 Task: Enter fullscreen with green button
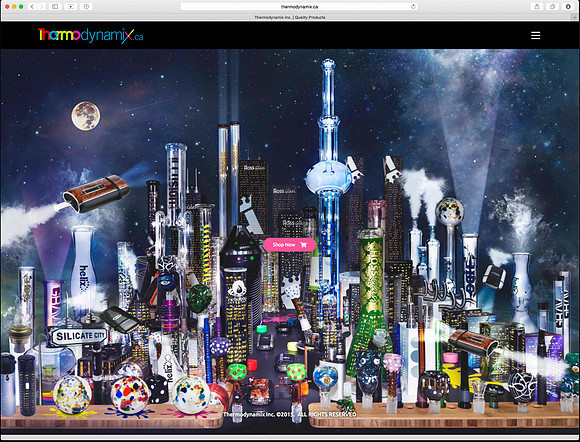[x=21, y=6]
